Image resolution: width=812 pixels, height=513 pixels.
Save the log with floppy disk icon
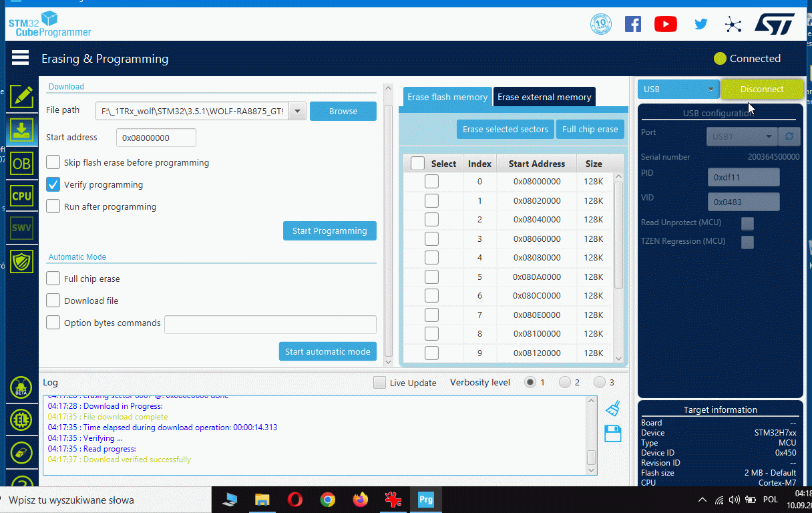[612, 433]
